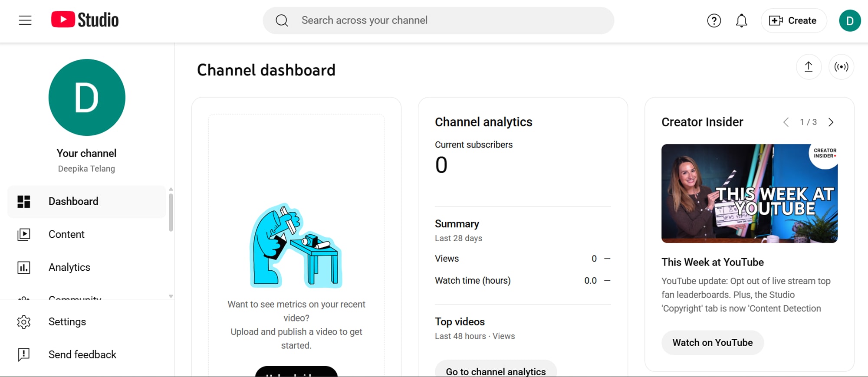This screenshot has height=377, width=868.
Task: Go to channel analytics
Action: (496, 371)
